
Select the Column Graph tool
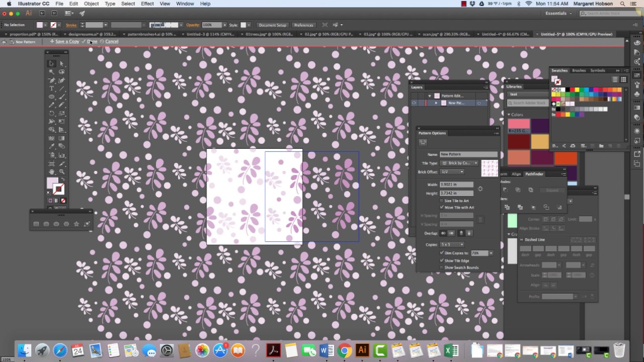(x=62, y=155)
